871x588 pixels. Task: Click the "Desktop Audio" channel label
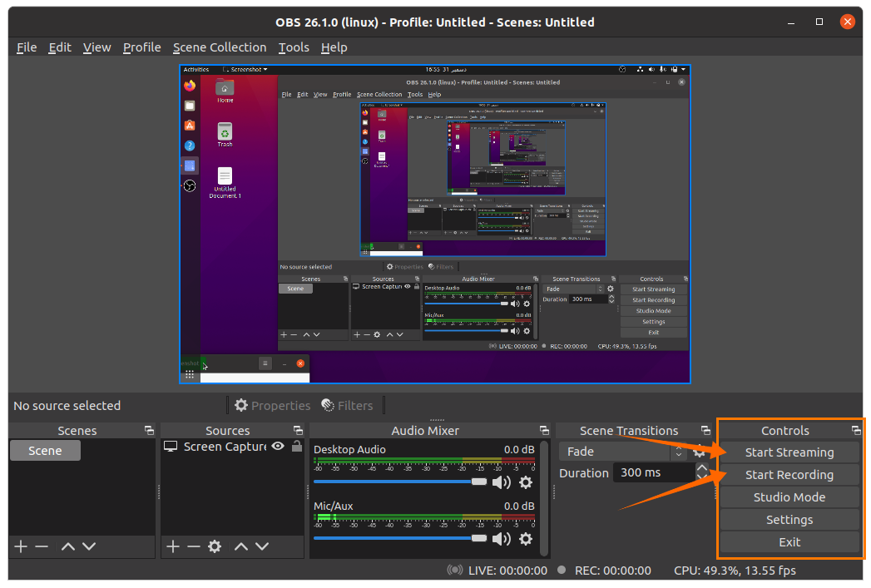click(349, 450)
